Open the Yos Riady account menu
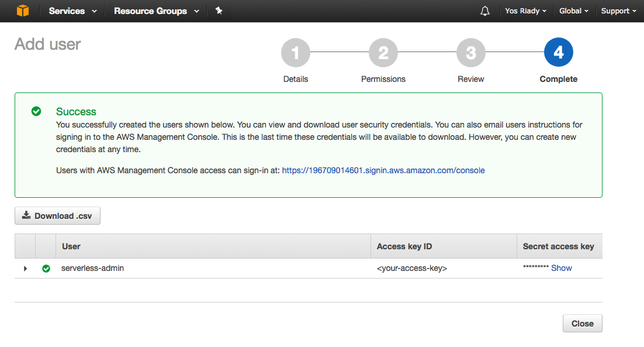Image resolution: width=644 pixels, height=347 pixels. pyautogui.click(x=525, y=11)
